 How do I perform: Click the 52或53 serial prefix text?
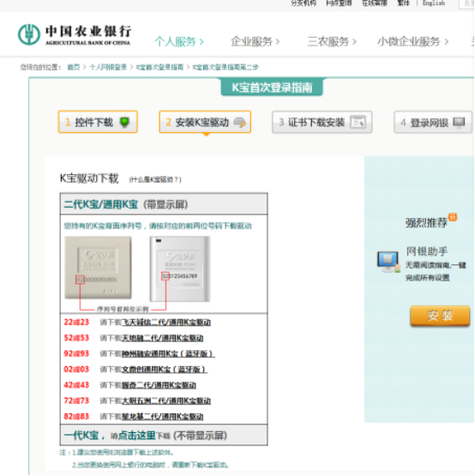(76, 338)
